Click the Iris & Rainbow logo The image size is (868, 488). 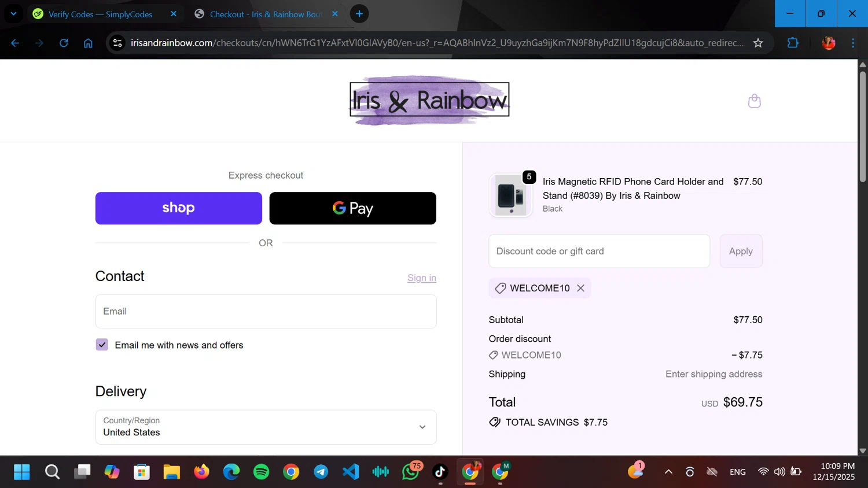pos(429,100)
